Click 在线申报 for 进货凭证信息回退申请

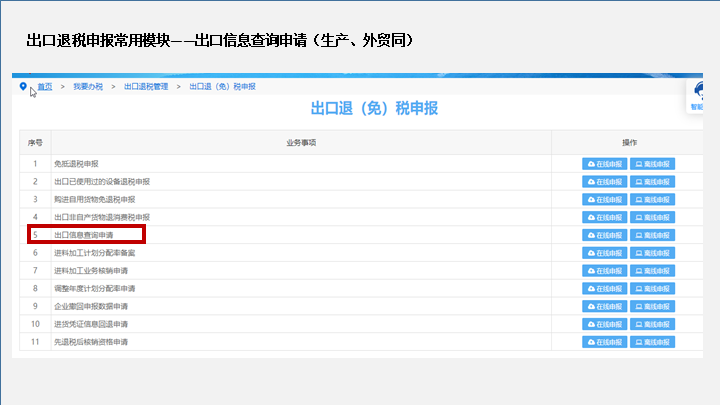[604, 324]
